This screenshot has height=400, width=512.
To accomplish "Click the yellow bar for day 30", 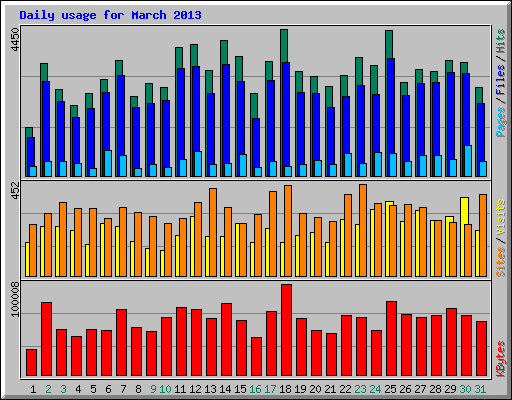I will coord(464,211).
